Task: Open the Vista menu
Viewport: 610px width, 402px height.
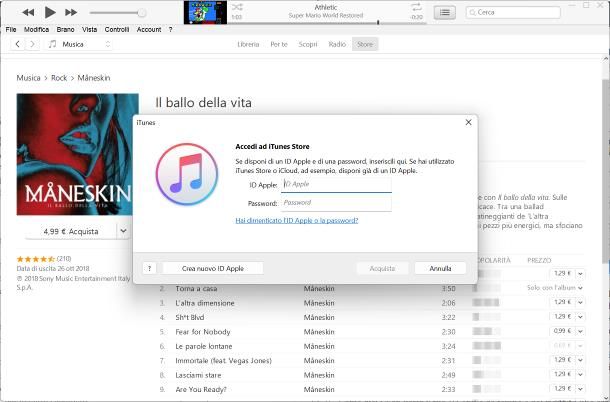Action: (x=89, y=30)
